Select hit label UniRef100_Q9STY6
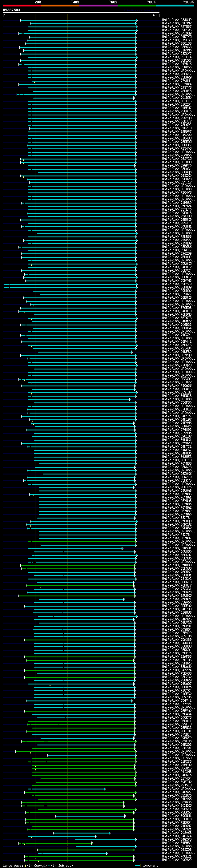The width and height of the screenshot is (197, 868). (x=177, y=88)
